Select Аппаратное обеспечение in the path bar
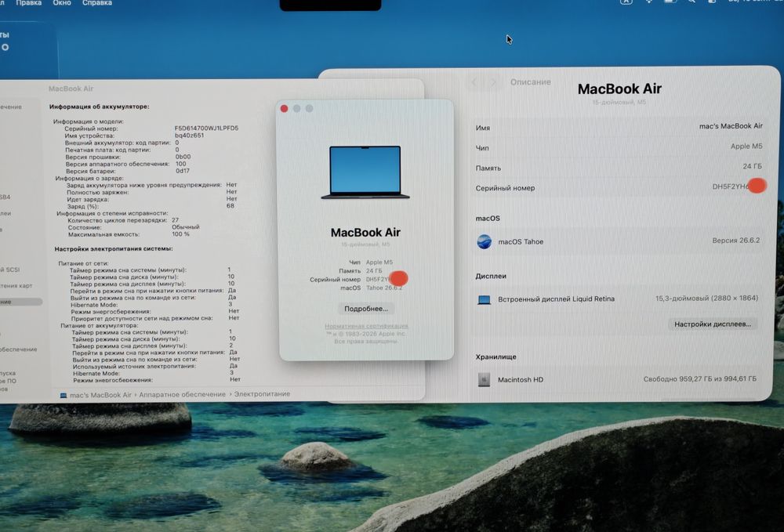784x532 pixels. (182, 394)
